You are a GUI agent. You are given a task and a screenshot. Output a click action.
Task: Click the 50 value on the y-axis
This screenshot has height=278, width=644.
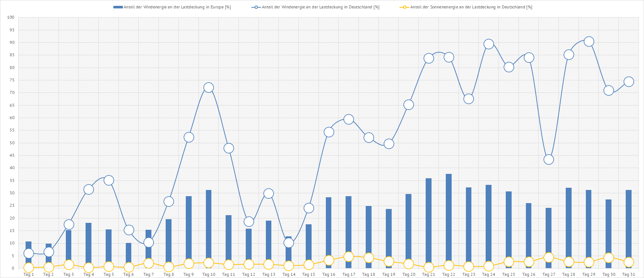(x=12, y=143)
